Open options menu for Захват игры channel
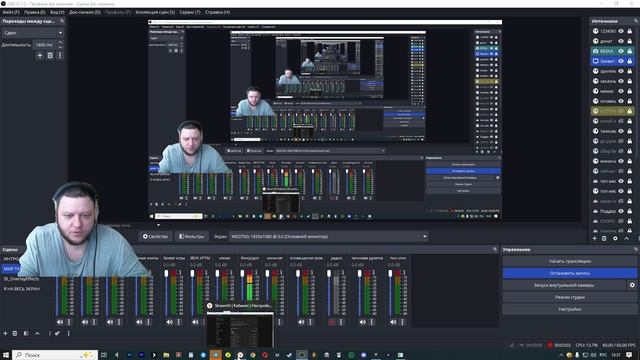Screen dimensions: 640x360 click(x=179, y=322)
